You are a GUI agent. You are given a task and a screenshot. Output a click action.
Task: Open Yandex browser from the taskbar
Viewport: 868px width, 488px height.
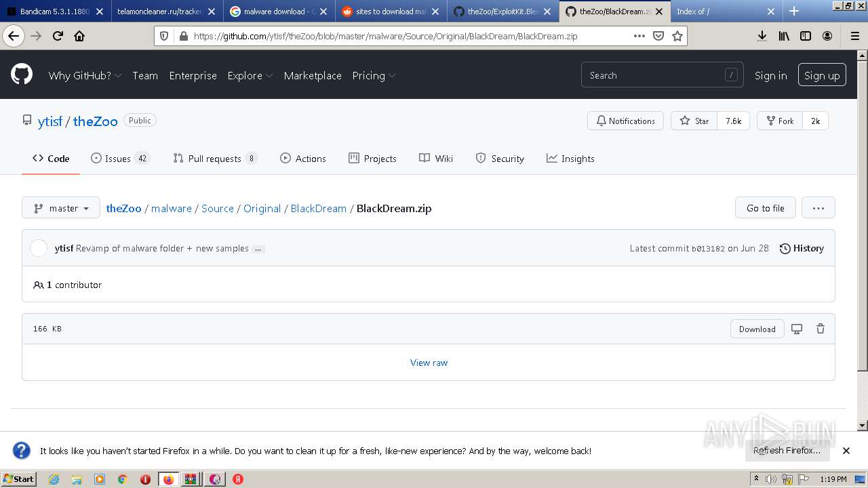(238, 479)
